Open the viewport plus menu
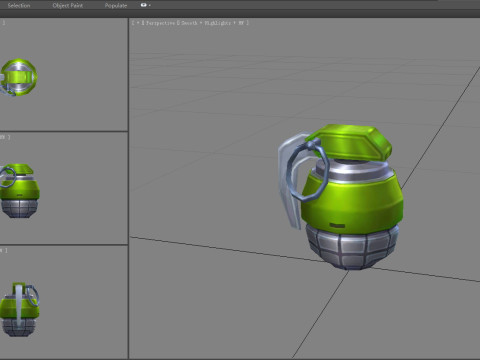The height and width of the screenshot is (360, 480). tap(137, 23)
